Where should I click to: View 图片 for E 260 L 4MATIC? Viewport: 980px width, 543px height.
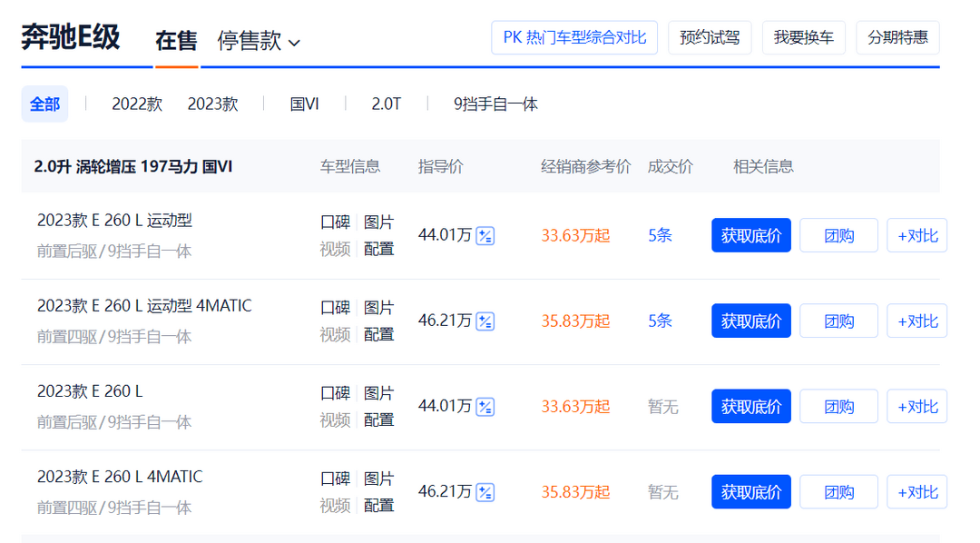[378, 479]
